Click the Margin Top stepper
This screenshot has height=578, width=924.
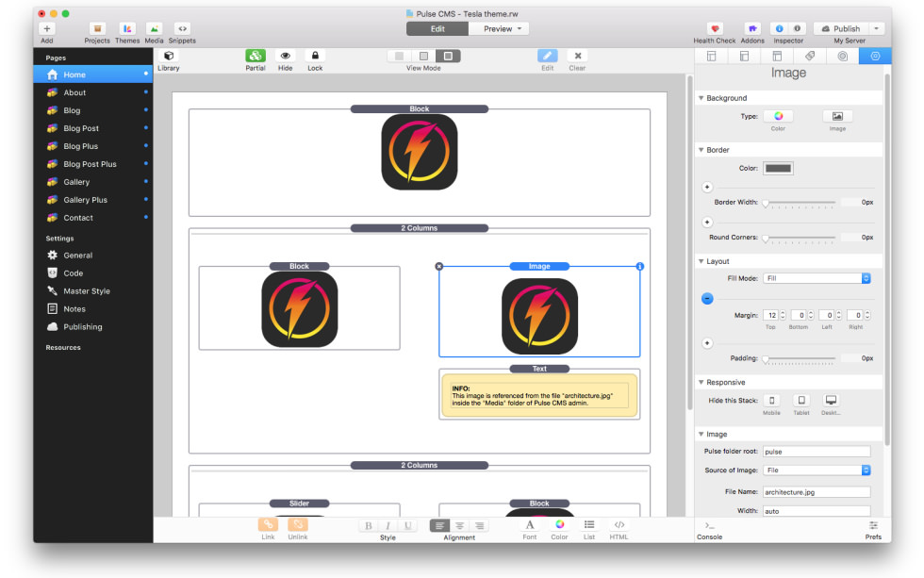783,315
